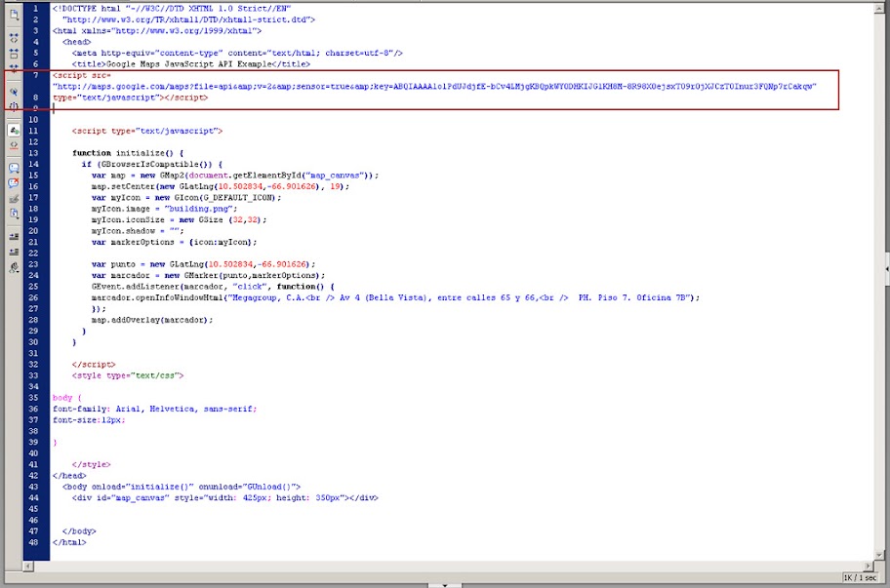Click line number 48 in the gutter

[x=33, y=542]
